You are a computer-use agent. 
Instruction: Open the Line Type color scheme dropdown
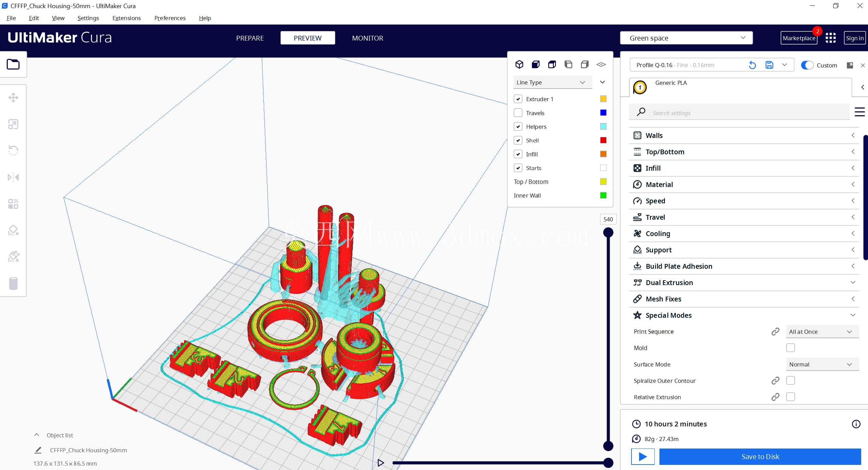(x=552, y=82)
